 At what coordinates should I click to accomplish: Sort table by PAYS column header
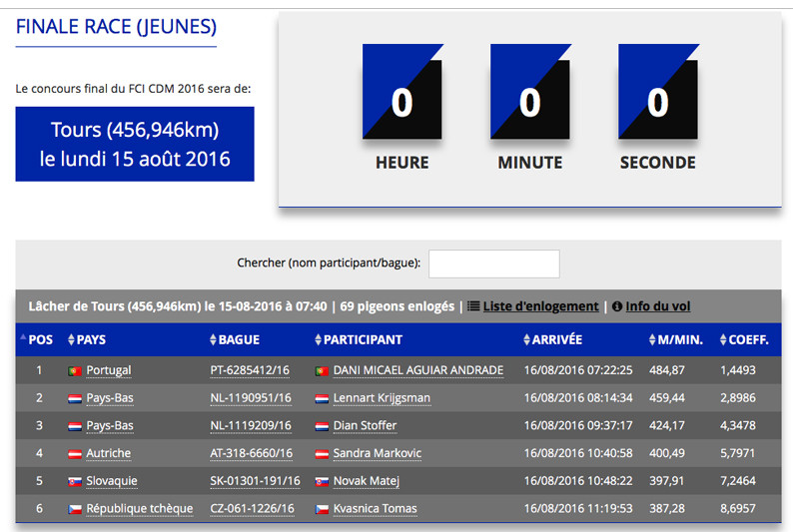[90, 339]
